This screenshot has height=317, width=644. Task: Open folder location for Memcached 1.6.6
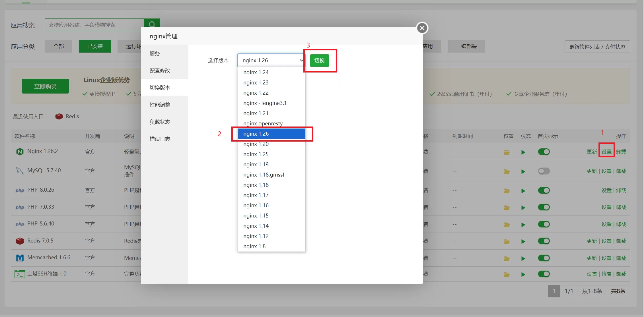pos(507,258)
